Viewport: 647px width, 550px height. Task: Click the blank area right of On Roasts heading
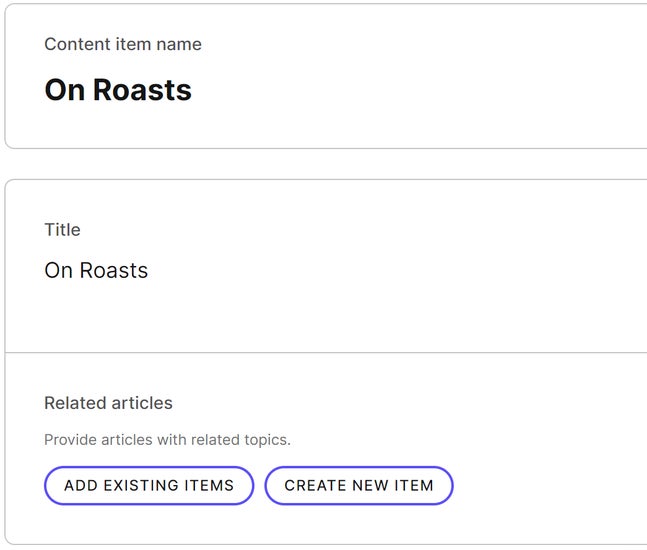(x=413, y=90)
